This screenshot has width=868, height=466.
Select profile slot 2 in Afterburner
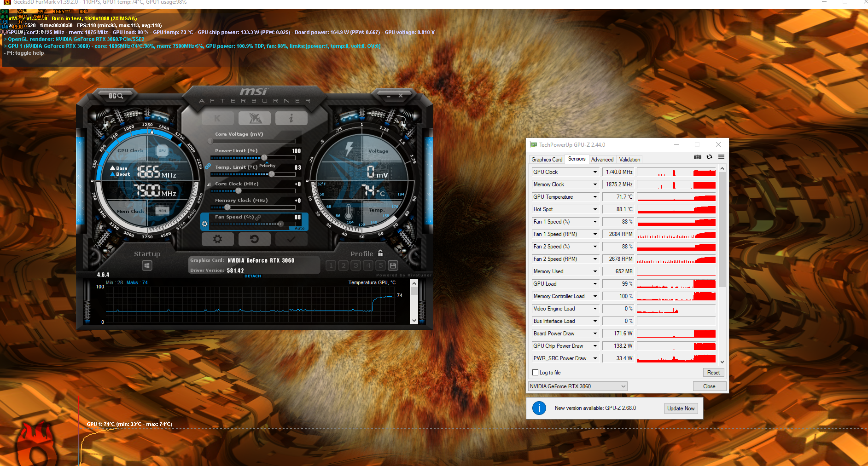click(x=343, y=265)
